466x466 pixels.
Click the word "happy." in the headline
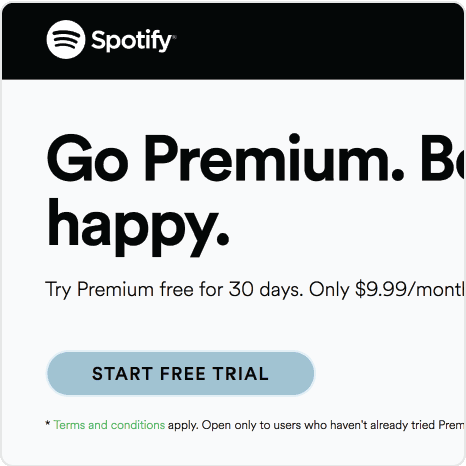click(138, 227)
